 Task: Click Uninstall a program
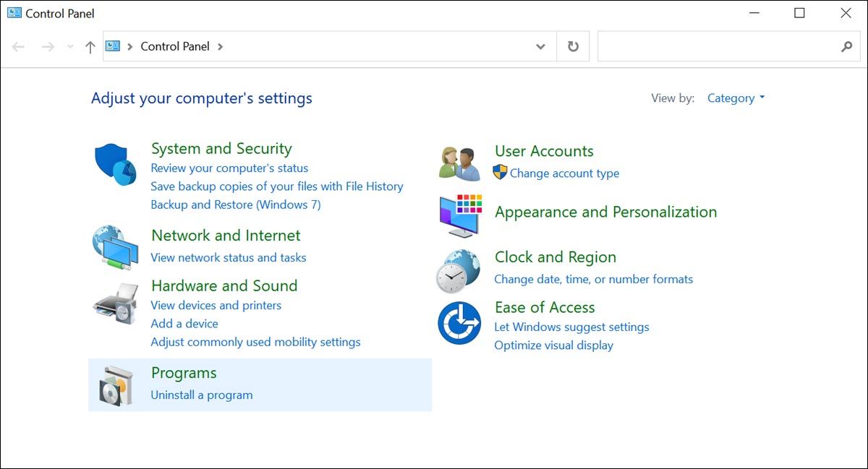[202, 395]
